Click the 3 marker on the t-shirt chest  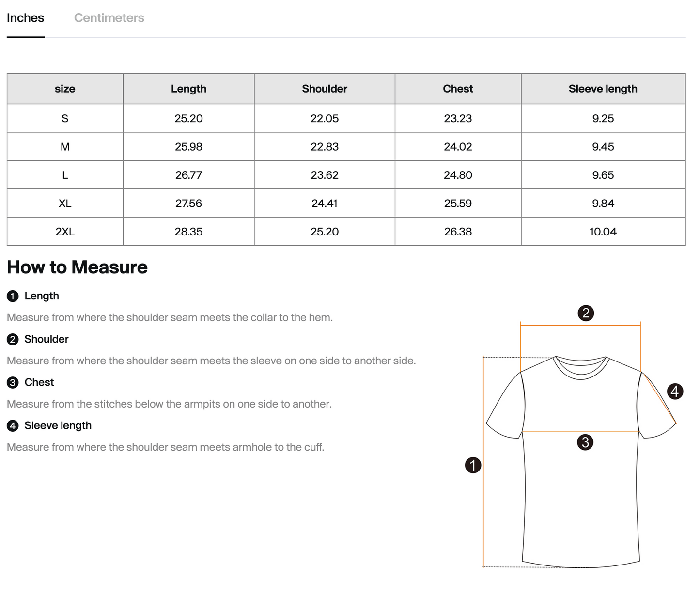click(x=585, y=442)
